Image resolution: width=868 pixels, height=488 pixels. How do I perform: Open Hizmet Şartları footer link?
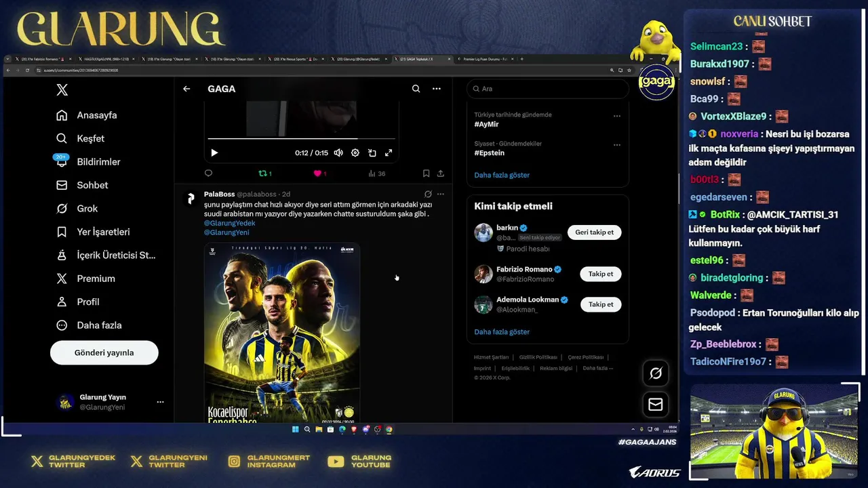491,357
